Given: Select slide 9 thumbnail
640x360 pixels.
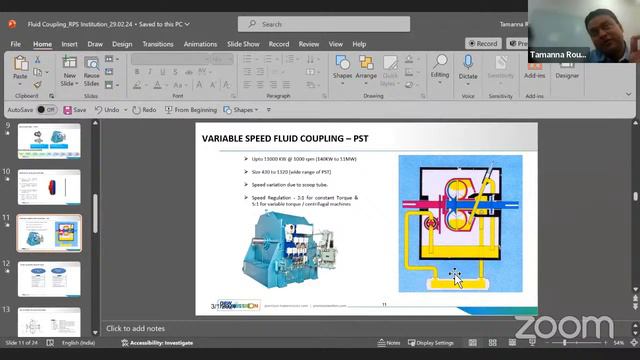Looking at the screenshot, I should (49, 141).
